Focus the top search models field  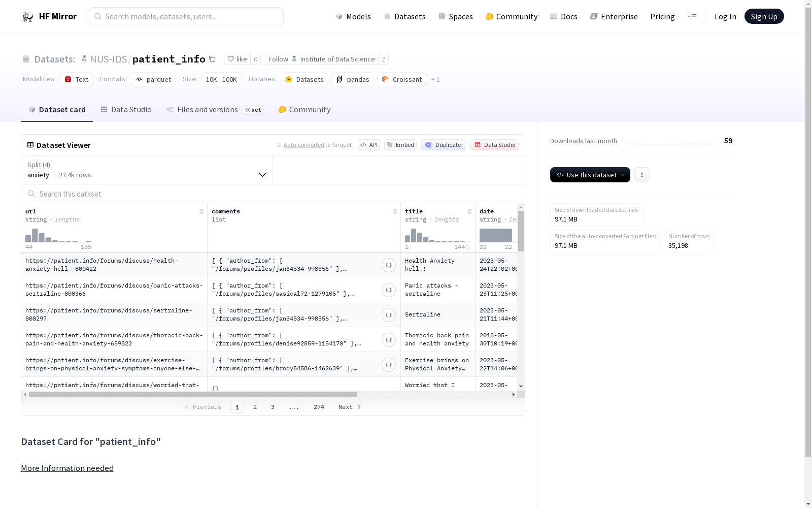pos(186,16)
